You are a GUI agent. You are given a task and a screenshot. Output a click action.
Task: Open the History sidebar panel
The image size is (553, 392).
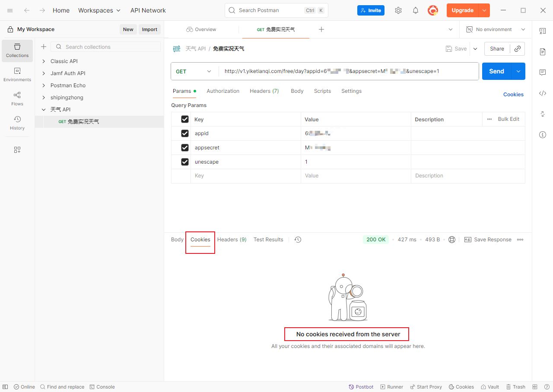[17, 123]
